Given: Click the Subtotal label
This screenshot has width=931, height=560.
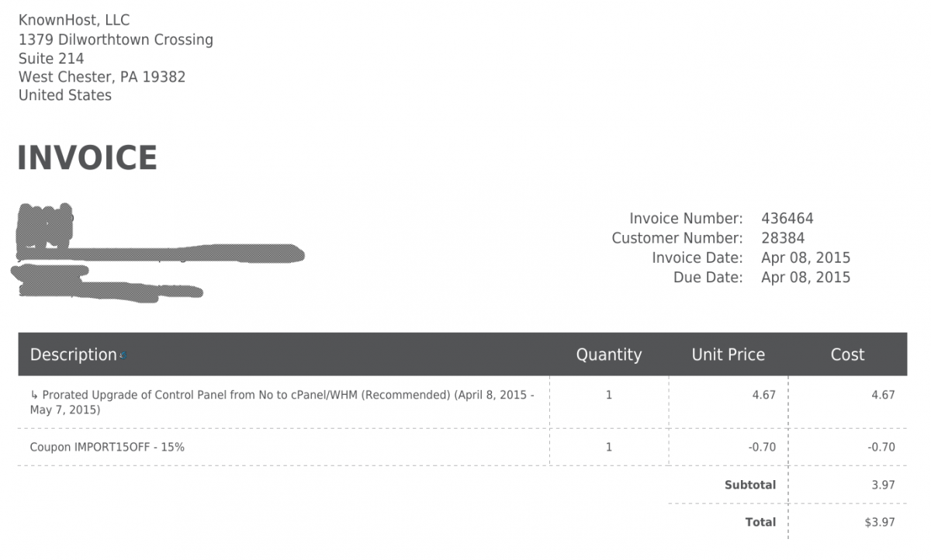Looking at the screenshot, I should pos(750,485).
